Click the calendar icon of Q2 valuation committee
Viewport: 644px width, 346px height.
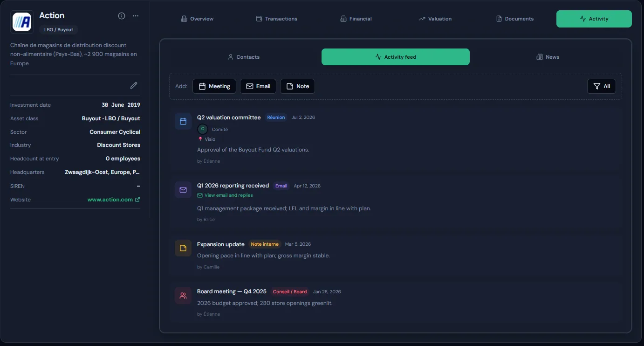[183, 121]
